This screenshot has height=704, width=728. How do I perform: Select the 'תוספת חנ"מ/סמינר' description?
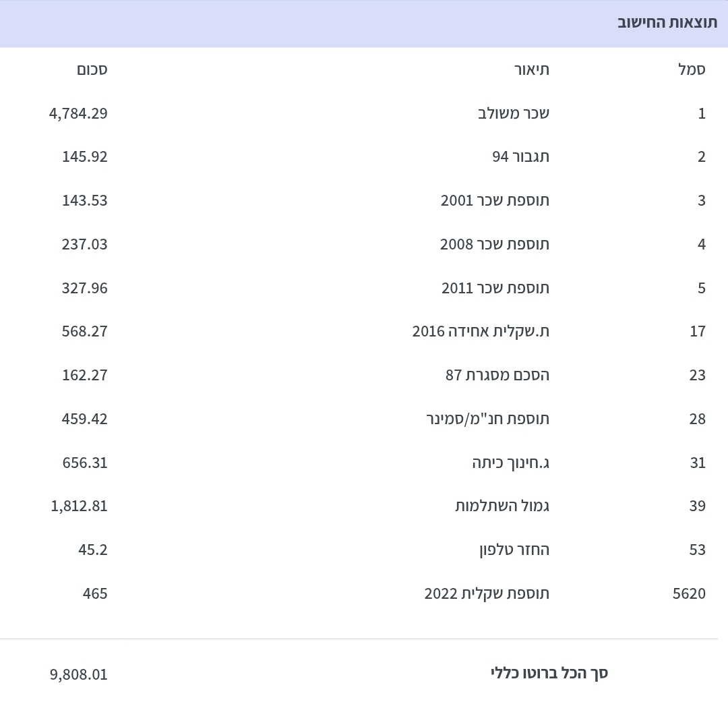click(x=487, y=419)
